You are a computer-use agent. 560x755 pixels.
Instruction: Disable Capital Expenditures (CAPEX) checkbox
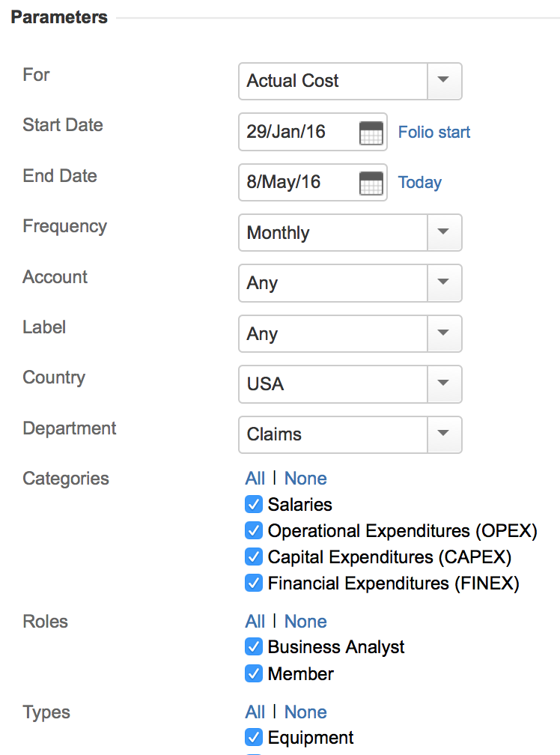(254, 557)
